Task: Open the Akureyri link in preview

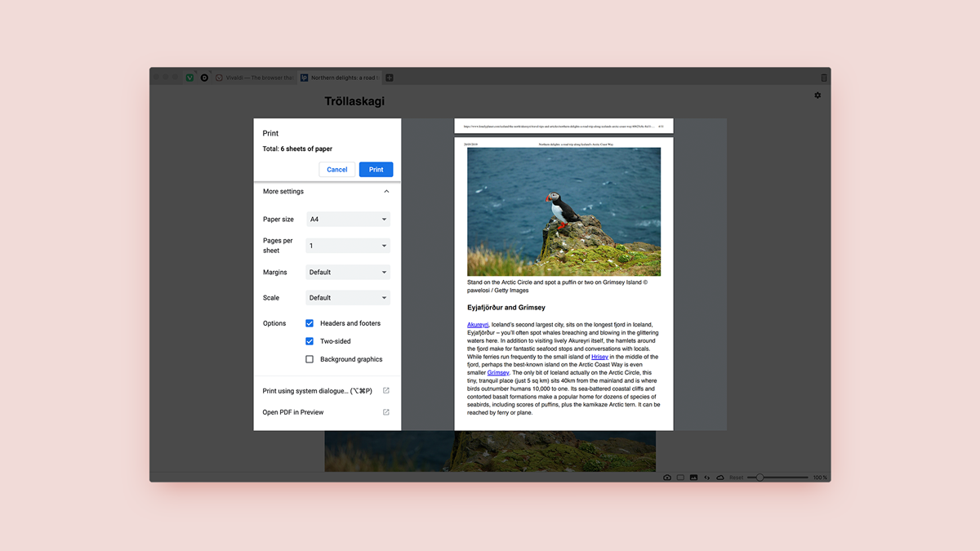Action: tap(478, 325)
